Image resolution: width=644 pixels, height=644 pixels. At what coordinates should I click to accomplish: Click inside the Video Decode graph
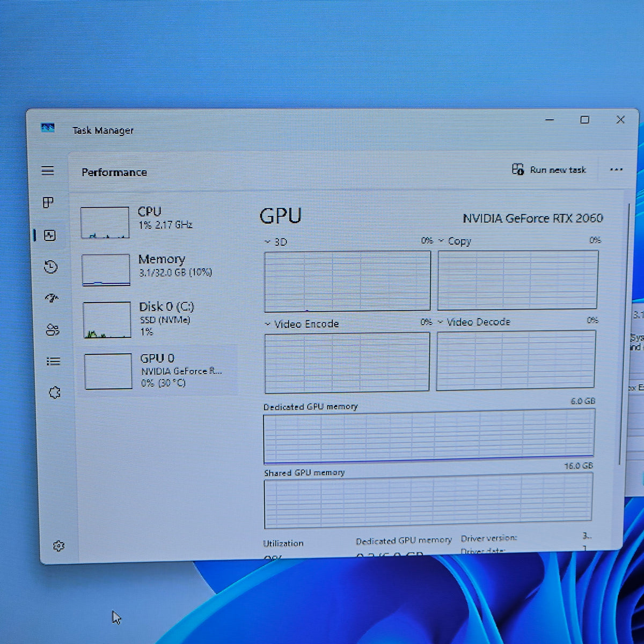tap(516, 360)
